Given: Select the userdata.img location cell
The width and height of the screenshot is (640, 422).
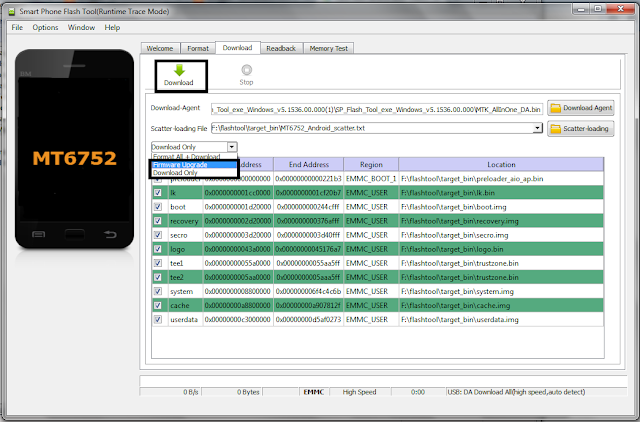Looking at the screenshot, I should [501, 320].
